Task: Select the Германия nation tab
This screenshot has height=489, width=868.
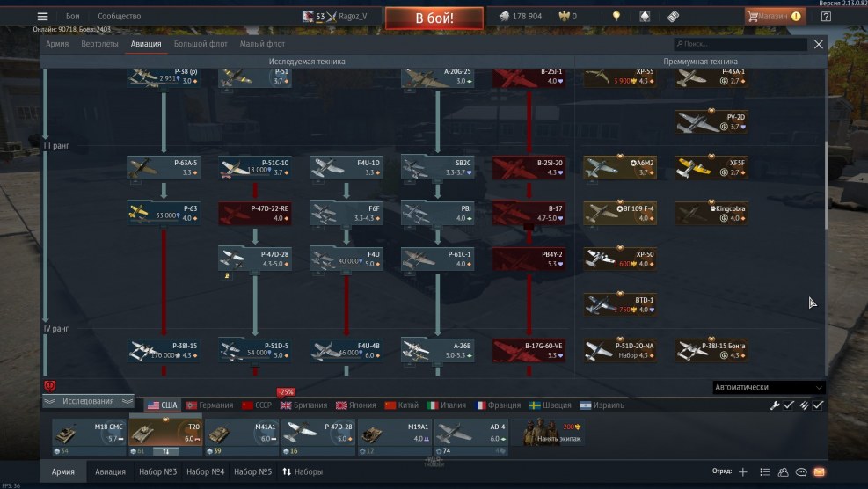Action: [x=208, y=405]
